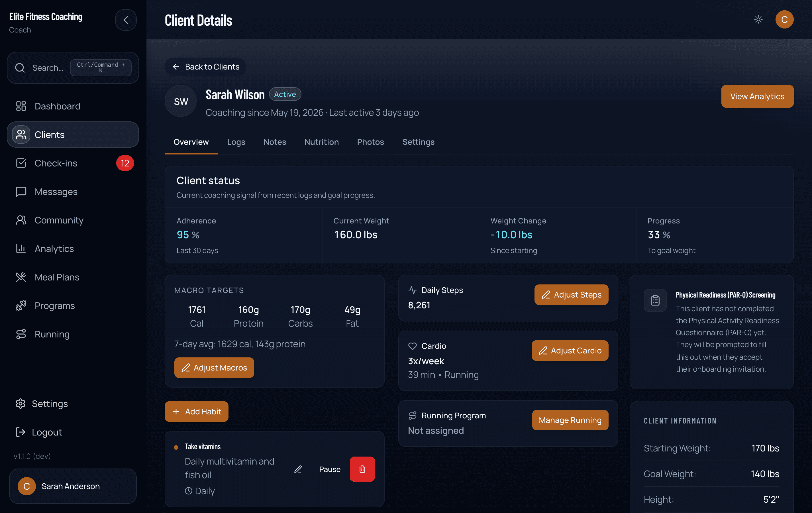Delete the Take vitamins habit trash icon
The image size is (812, 513).
click(x=362, y=469)
